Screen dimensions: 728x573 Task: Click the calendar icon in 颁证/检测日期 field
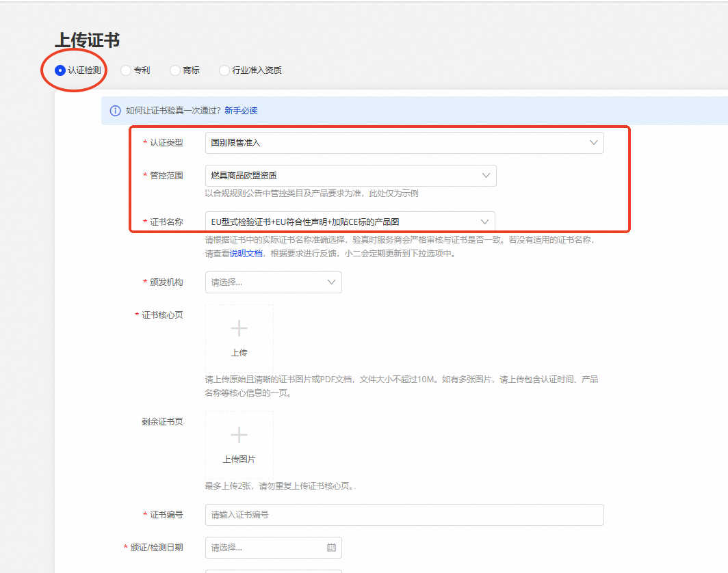tap(332, 548)
